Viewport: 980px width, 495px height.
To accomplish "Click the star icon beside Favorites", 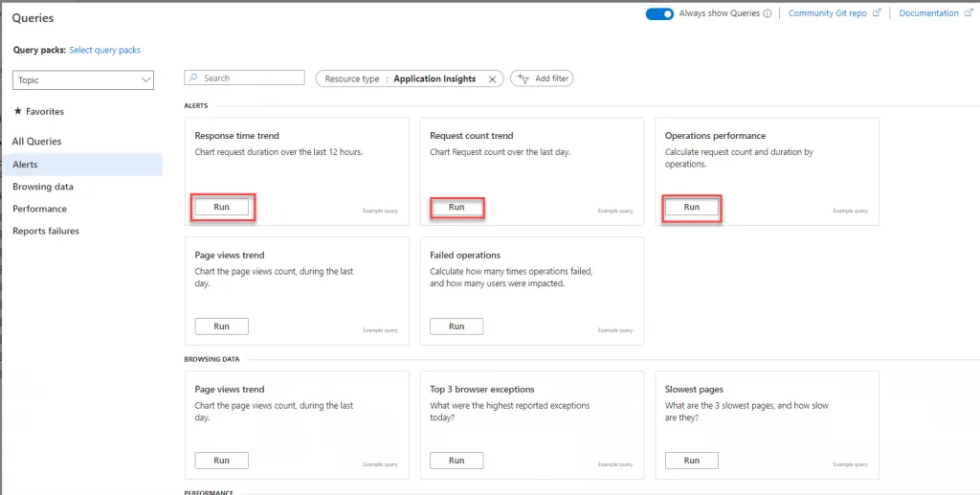I will tap(17, 111).
